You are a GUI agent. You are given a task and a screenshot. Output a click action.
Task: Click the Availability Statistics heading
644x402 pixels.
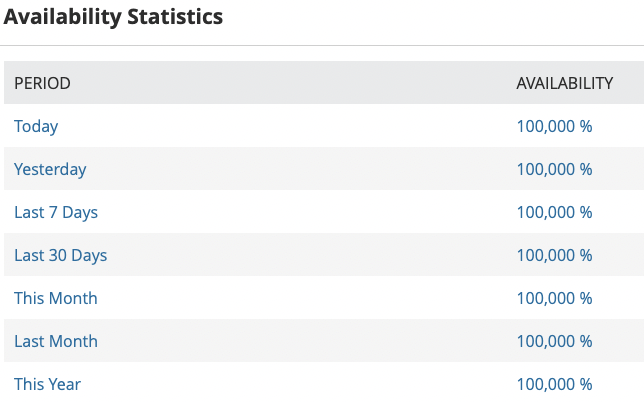click(x=113, y=17)
